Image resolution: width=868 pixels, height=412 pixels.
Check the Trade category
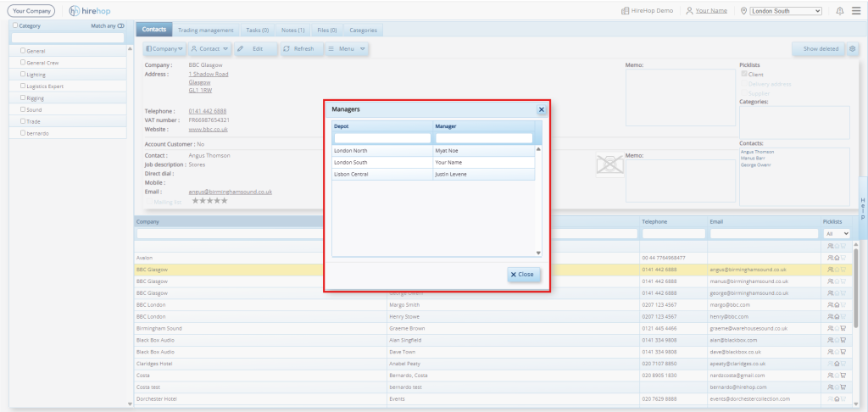coord(23,120)
